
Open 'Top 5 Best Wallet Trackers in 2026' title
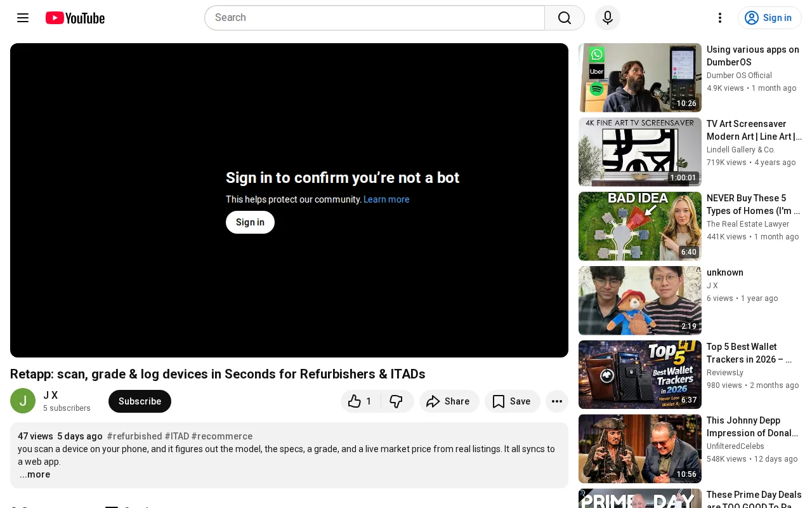pos(749,353)
